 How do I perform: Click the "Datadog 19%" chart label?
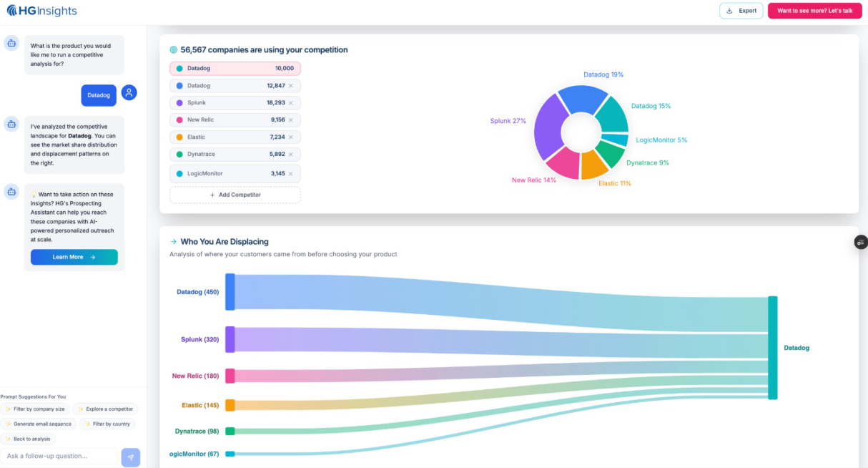(x=603, y=74)
